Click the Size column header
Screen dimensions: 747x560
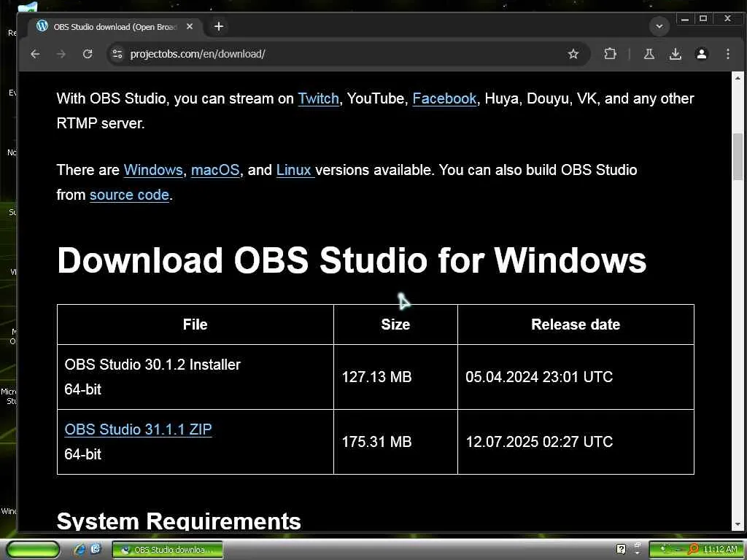tap(395, 324)
